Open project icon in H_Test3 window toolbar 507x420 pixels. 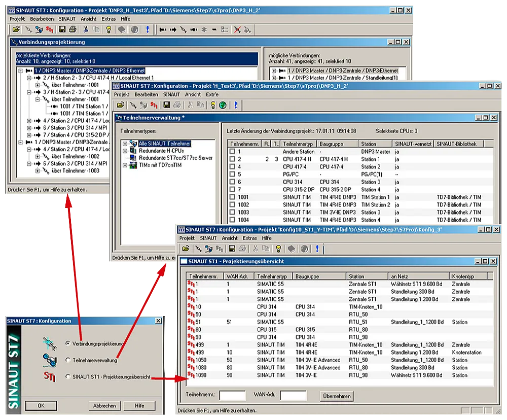tap(120, 105)
